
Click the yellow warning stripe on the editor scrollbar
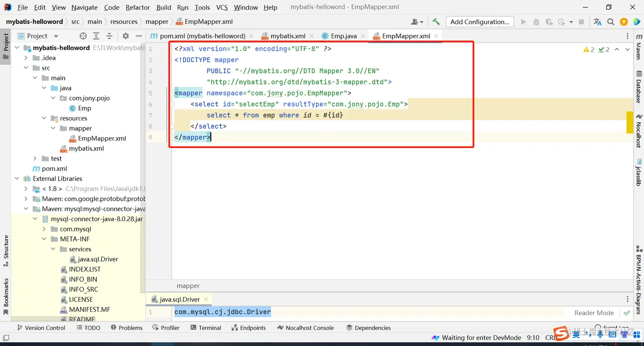point(630,122)
